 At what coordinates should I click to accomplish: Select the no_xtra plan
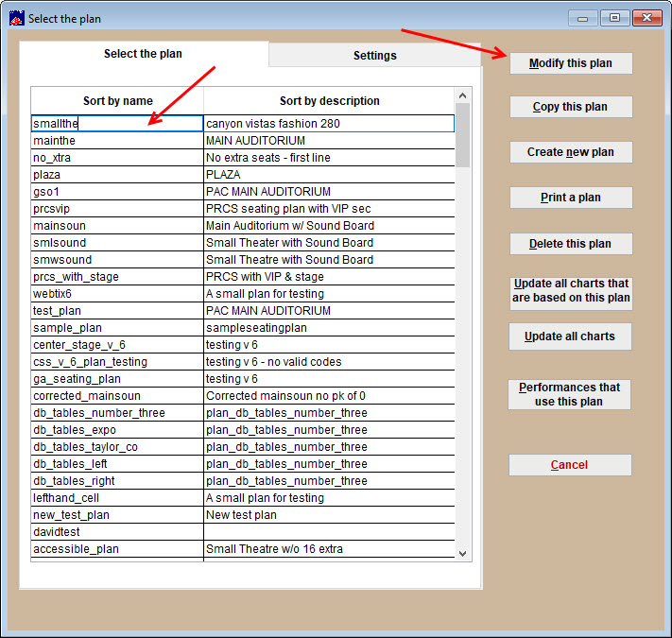pos(117,158)
